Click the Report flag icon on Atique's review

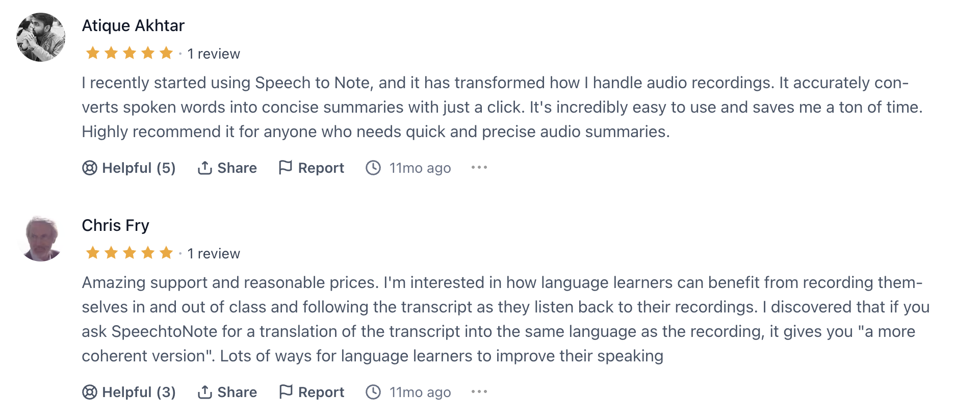(286, 167)
